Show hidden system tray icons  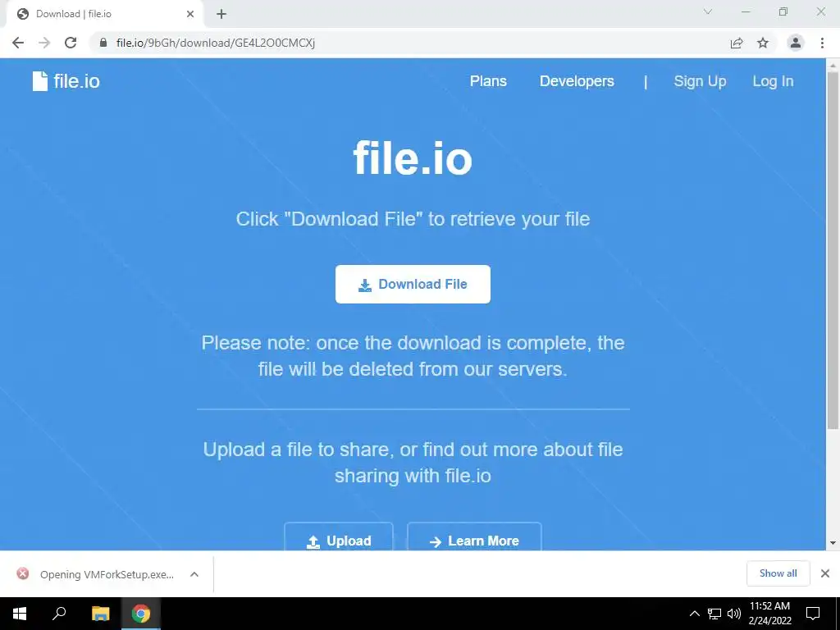(694, 614)
